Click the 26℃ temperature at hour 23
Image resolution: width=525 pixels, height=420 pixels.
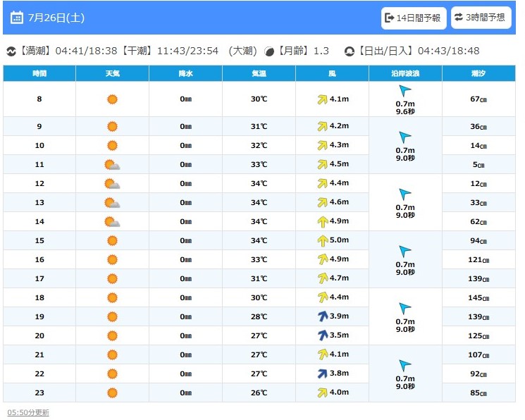tap(259, 393)
